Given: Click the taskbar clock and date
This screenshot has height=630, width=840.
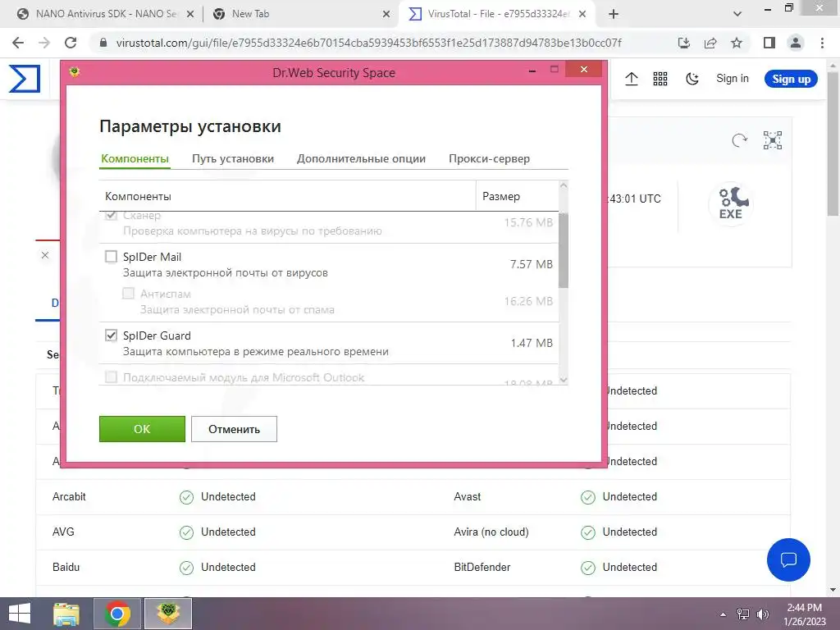Looking at the screenshot, I should pyautogui.click(x=804, y=614).
